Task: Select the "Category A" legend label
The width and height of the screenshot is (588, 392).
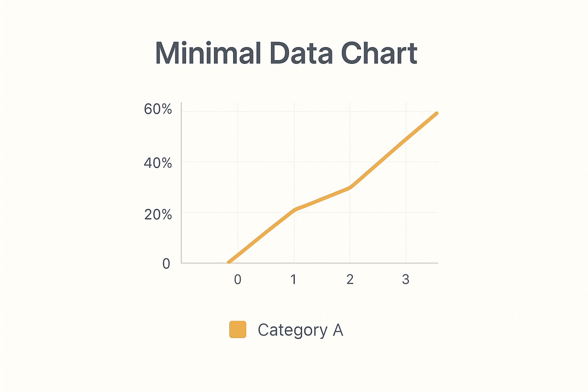Action: (300, 330)
